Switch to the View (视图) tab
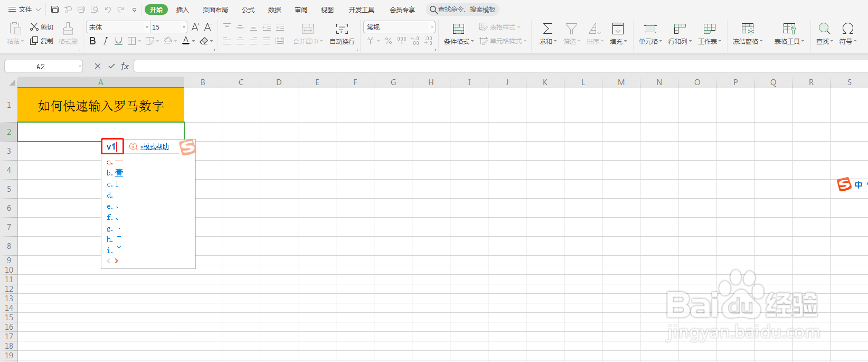The image size is (868, 362). click(327, 10)
